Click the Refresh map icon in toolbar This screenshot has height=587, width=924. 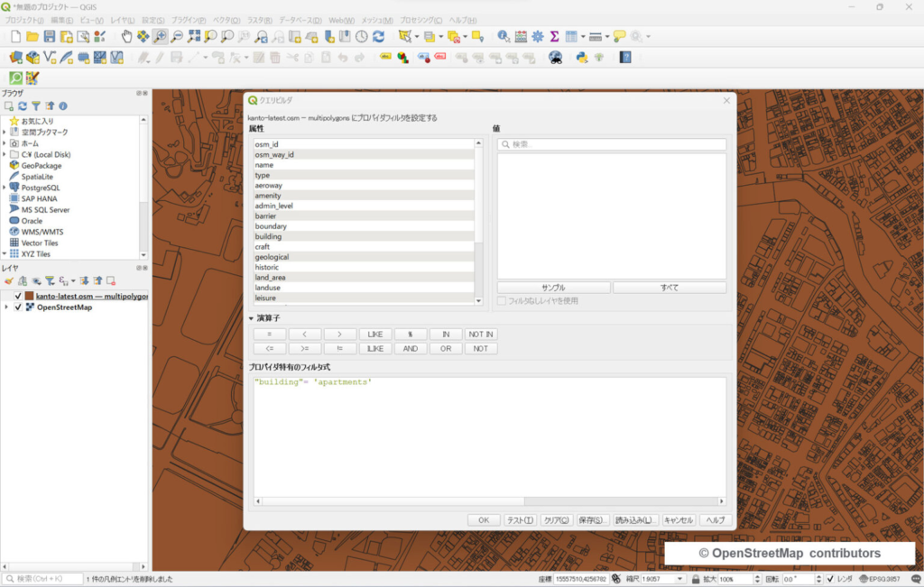(378, 37)
